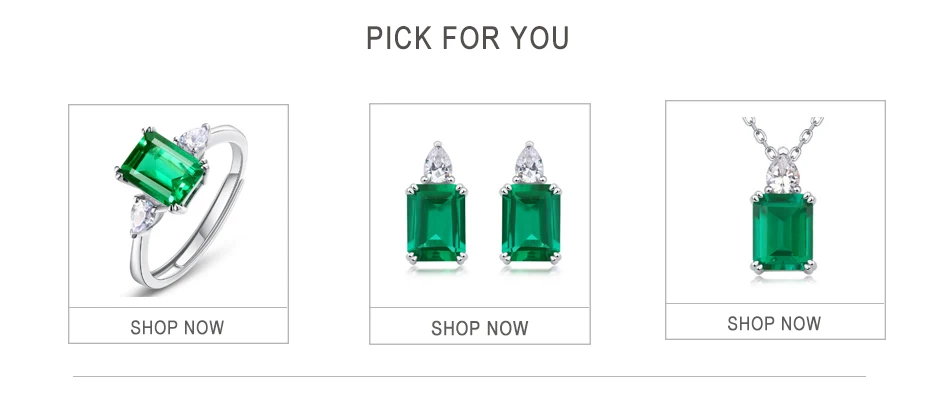Click the pear diamond atop the right earring
This screenshot has height=400, width=950.
(529, 162)
